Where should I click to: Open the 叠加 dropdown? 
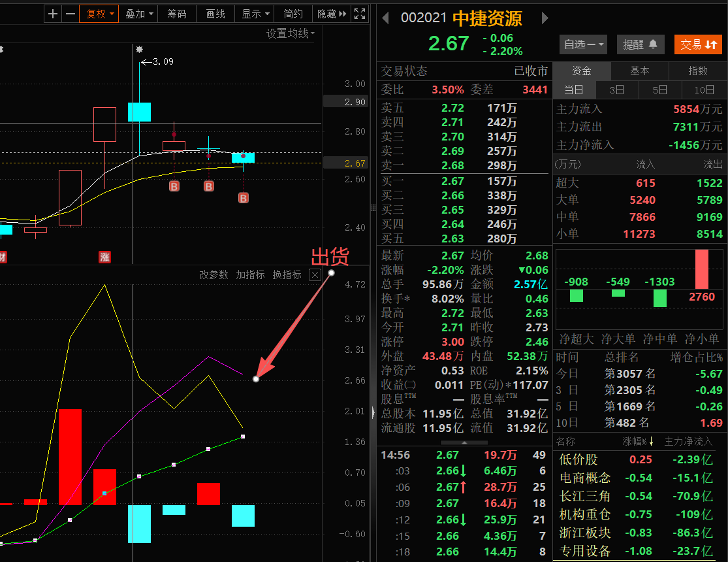(138, 14)
